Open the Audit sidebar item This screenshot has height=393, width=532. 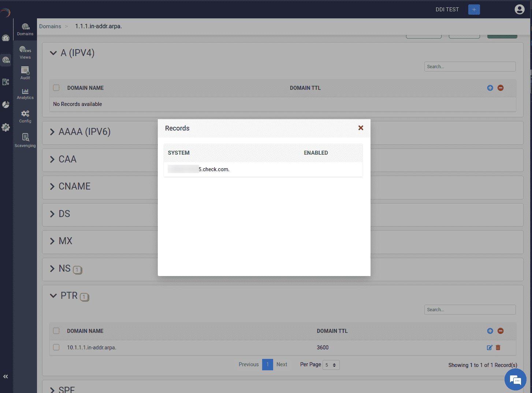(25, 73)
